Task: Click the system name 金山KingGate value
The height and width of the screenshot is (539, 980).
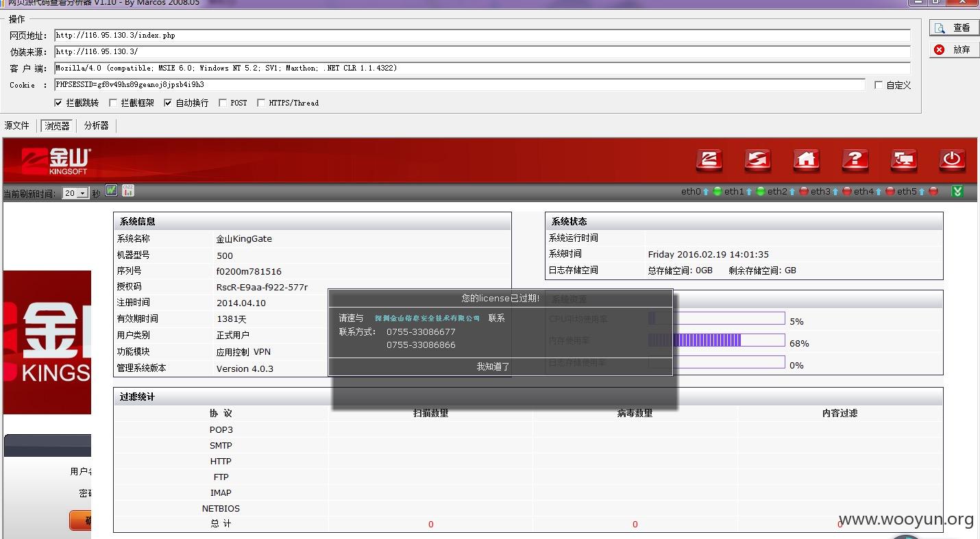Action: coord(244,239)
